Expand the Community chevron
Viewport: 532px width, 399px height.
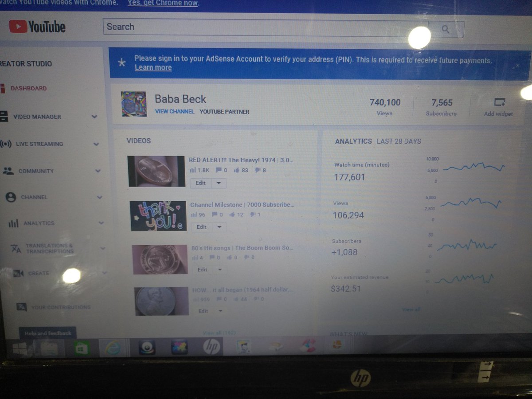click(x=98, y=171)
